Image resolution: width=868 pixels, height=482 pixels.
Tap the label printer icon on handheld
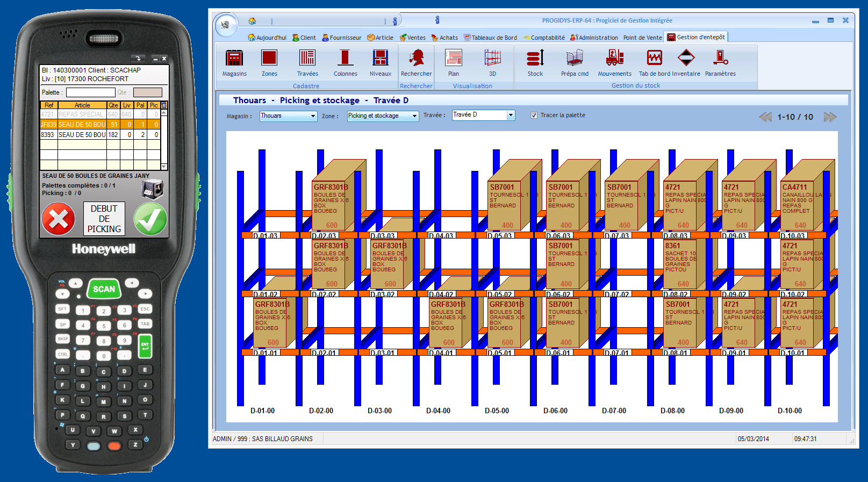(x=152, y=189)
